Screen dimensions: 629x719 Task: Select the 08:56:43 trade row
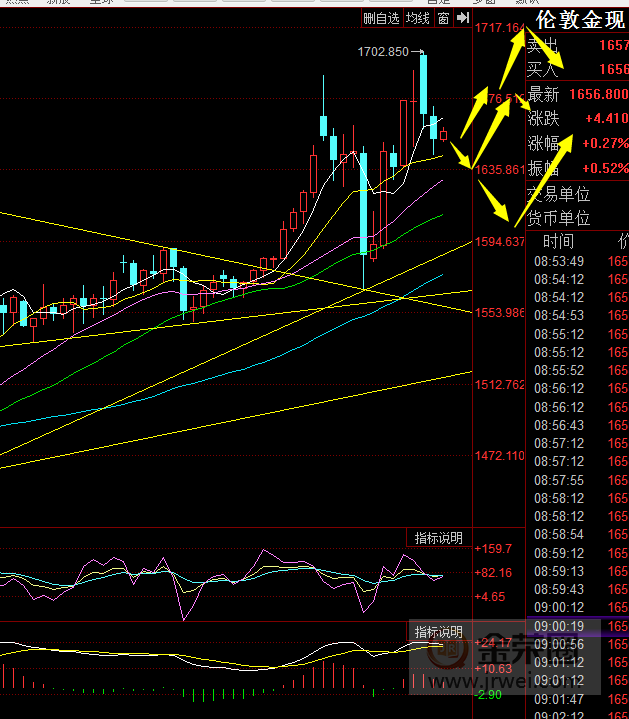578,425
